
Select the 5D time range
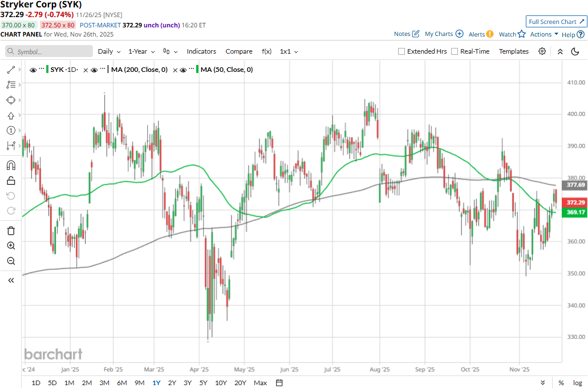coord(52,383)
